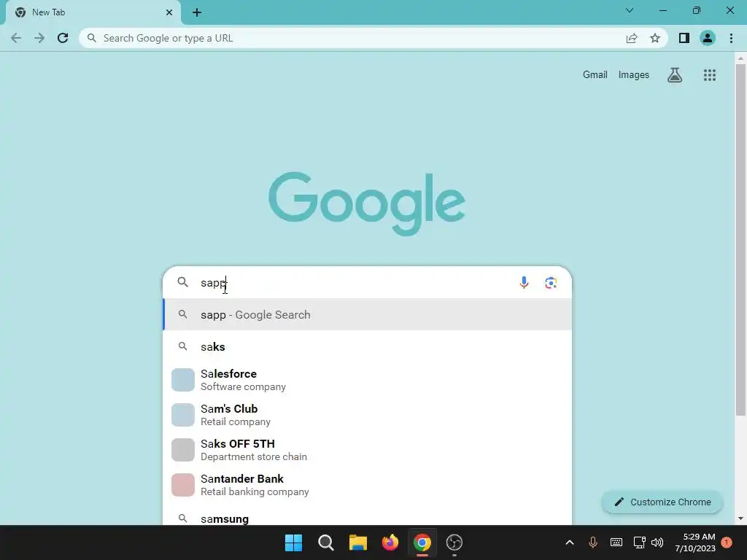Select the New Tab tab
The image size is (747, 560).
click(93, 12)
